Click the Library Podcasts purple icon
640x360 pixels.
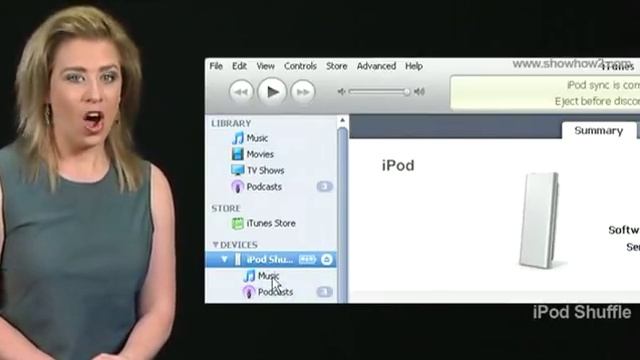pos(238,187)
